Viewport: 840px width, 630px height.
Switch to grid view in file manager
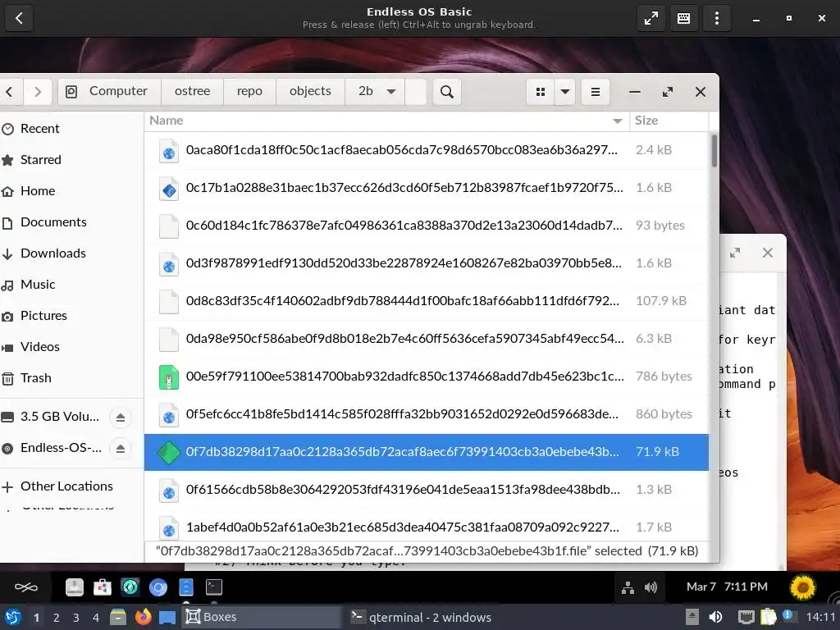click(x=541, y=92)
